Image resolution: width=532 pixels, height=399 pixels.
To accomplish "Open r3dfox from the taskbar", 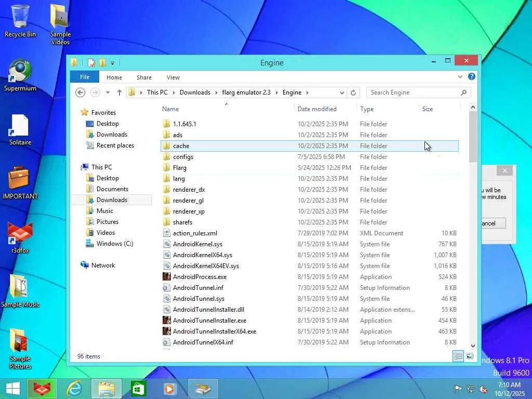I will tap(42, 389).
